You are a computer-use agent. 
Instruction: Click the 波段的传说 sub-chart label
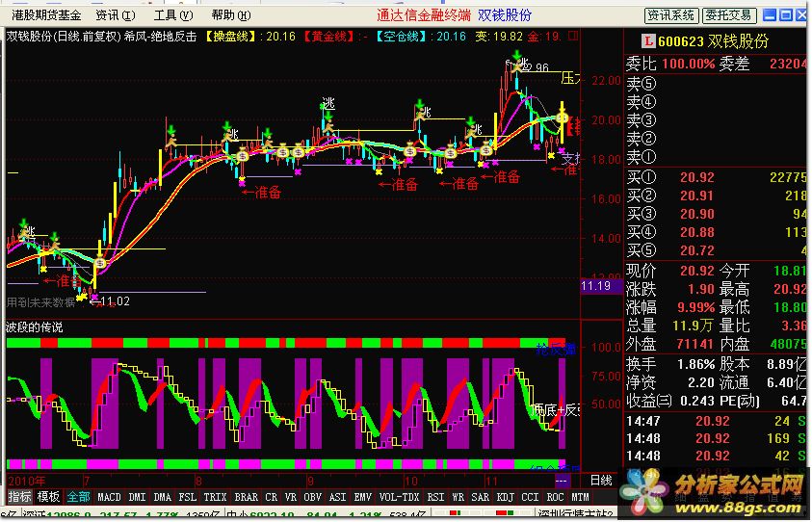point(34,327)
